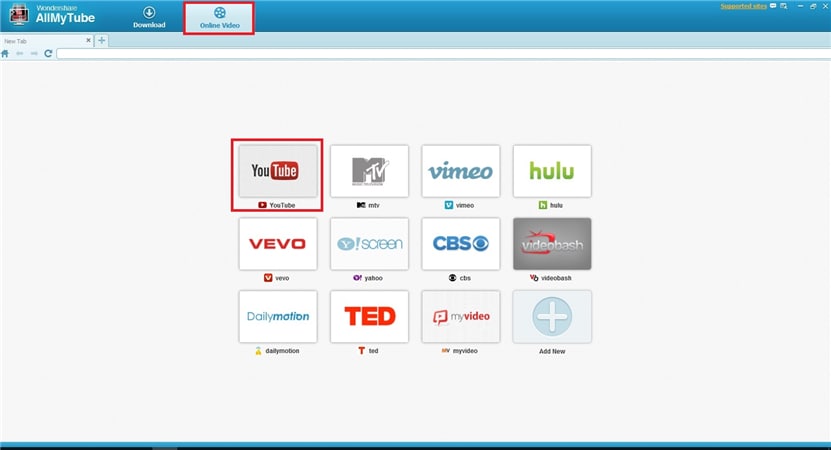Restore down the AllMyTube window
This screenshot has height=450, width=831.
tap(813, 6)
